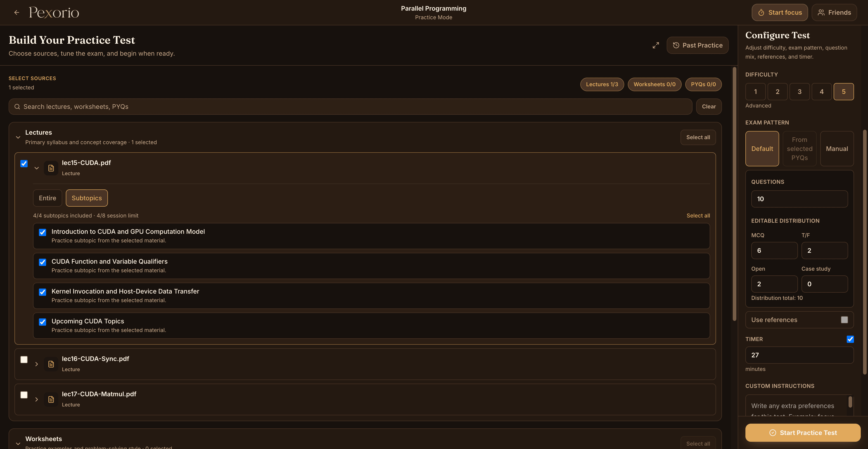
Task: Click the expand fullscreen arrows icon
Action: click(655, 45)
